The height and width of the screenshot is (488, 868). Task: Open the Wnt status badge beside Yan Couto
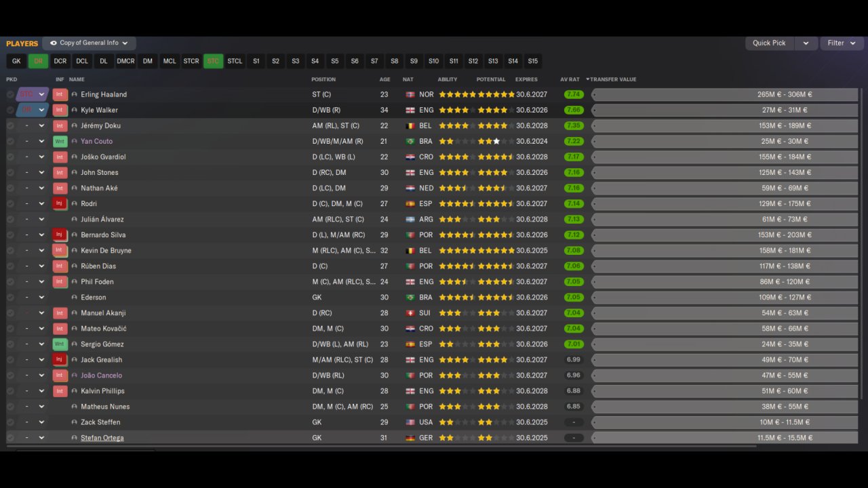click(x=60, y=141)
